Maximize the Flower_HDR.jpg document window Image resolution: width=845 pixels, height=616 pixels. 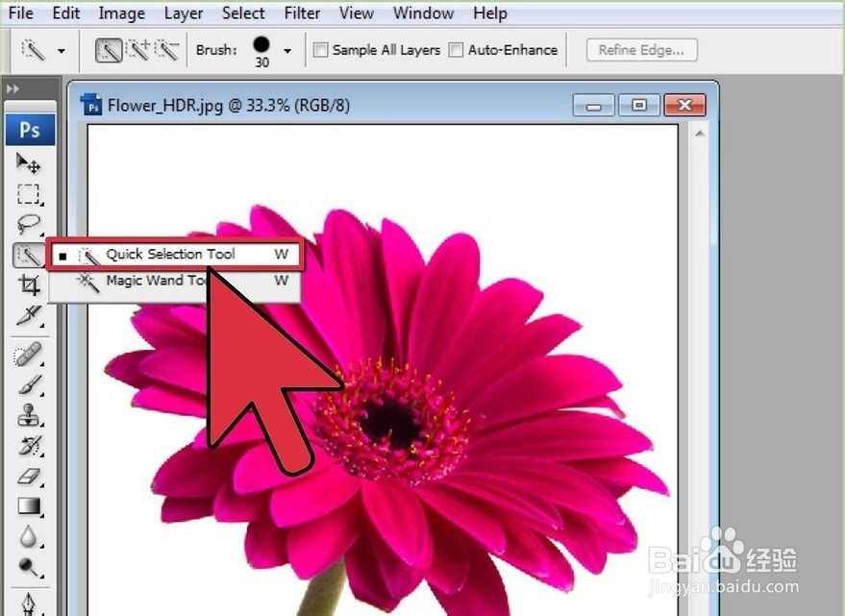point(639,105)
